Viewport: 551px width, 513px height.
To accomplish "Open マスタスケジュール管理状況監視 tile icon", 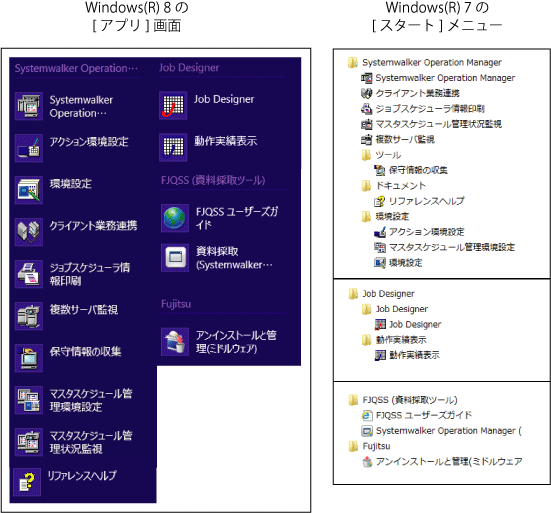I will (29, 442).
